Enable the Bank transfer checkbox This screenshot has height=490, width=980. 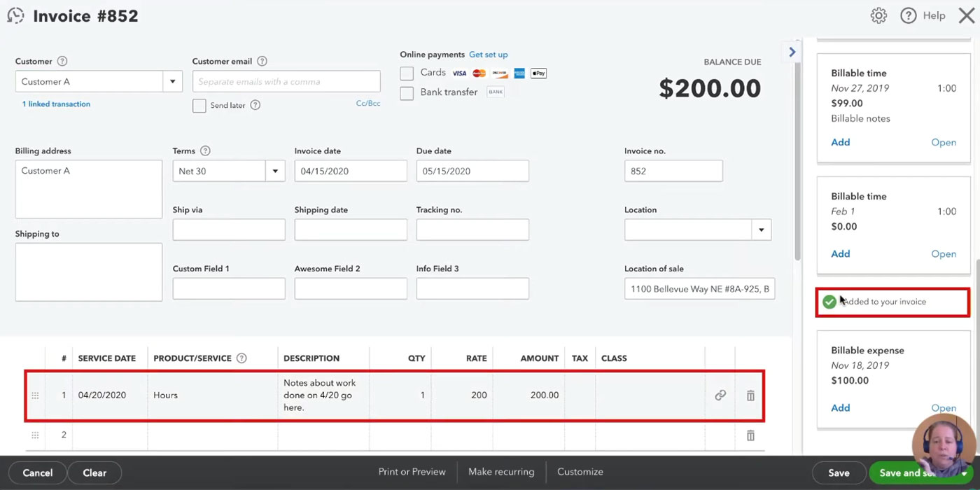pos(407,93)
